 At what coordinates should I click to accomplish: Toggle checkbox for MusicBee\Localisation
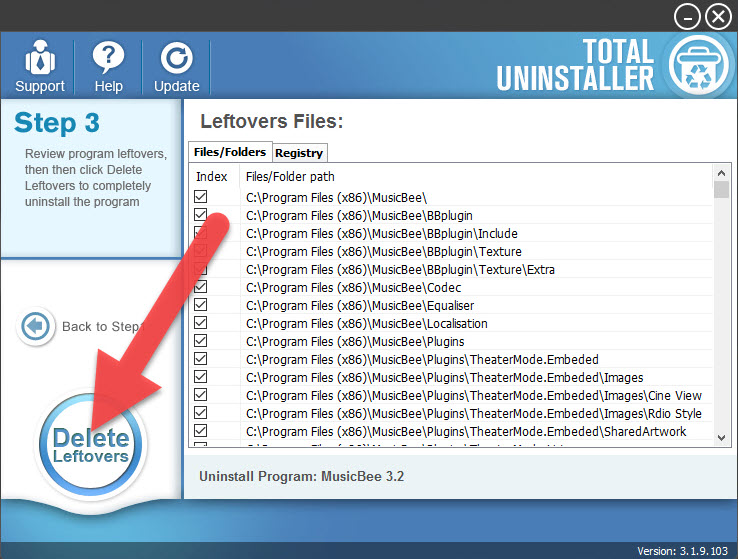pyautogui.click(x=201, y=322)
